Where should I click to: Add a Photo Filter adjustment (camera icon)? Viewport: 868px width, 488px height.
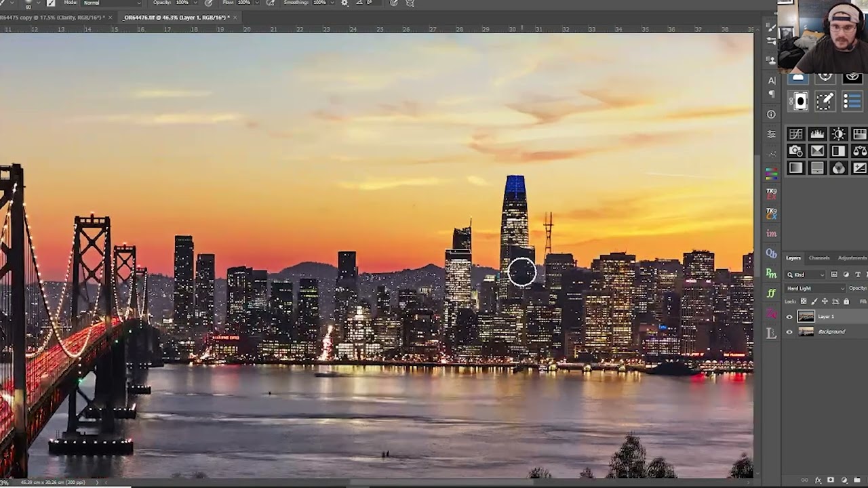point(796,151)
